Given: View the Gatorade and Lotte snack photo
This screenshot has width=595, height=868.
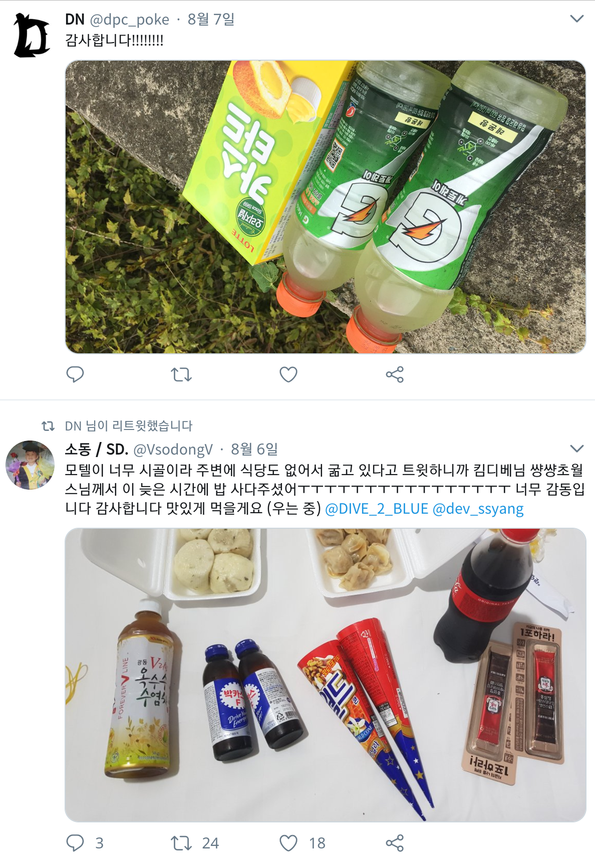Looking at the screenshot, I should (326, 207).
